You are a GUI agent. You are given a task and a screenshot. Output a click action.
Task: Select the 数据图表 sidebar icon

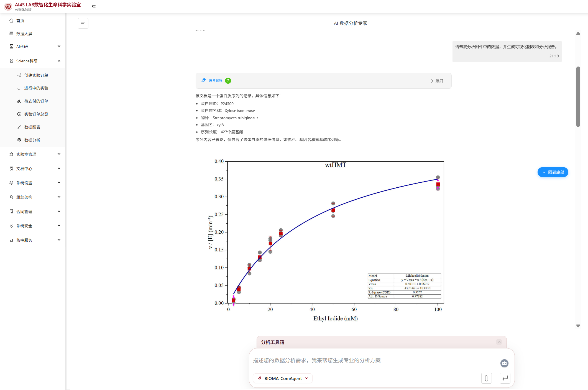click(x=19, y=127)
